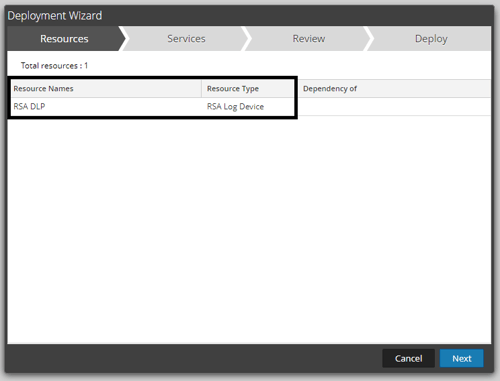Image resolution: width=500 pixels, height=381 pixels.
Task: Click the RSA Log Device type cell
Action: [248, 107]
